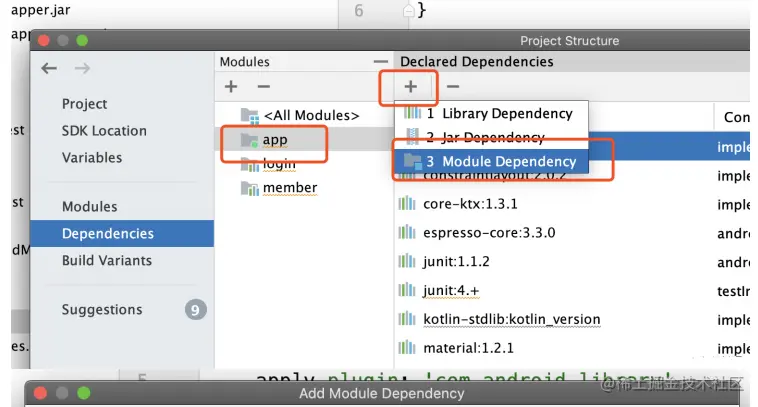Screen dimensions: 758x407
Task: Click folder icon of member module
Action: (x=250, y=188)
